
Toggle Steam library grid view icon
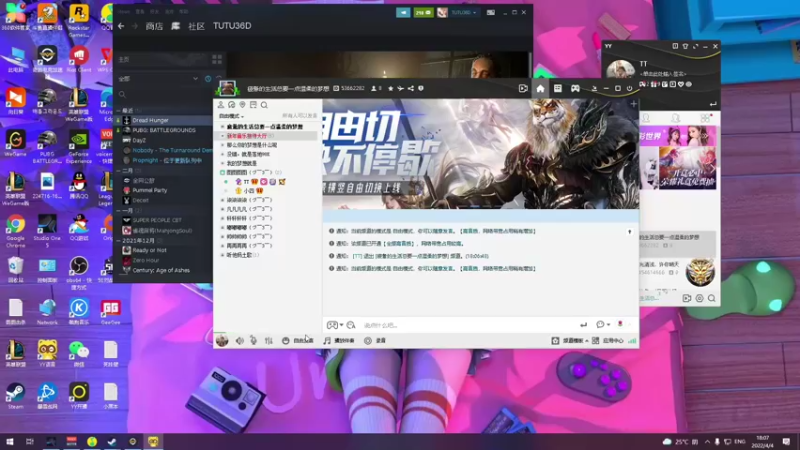point(217,60)
